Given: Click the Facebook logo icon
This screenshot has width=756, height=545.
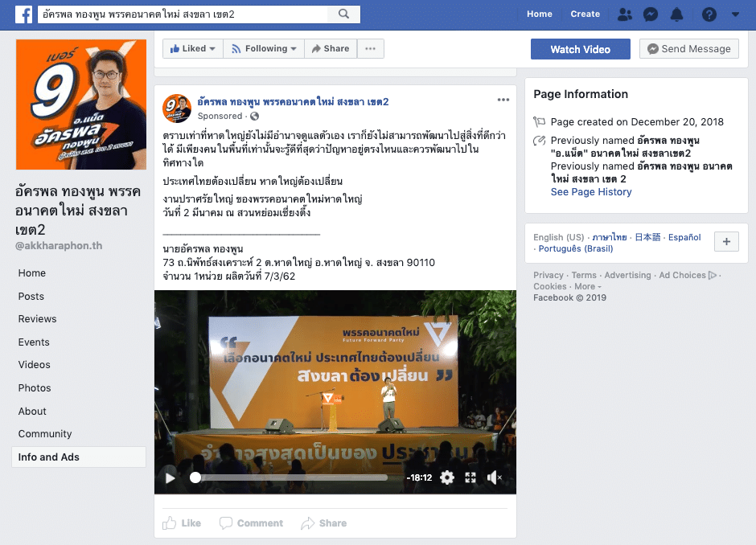Looking at the screenshot, I should pos(23,14).
